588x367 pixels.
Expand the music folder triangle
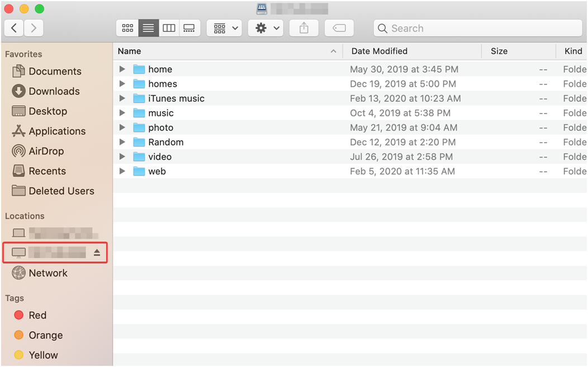(122, 113)
